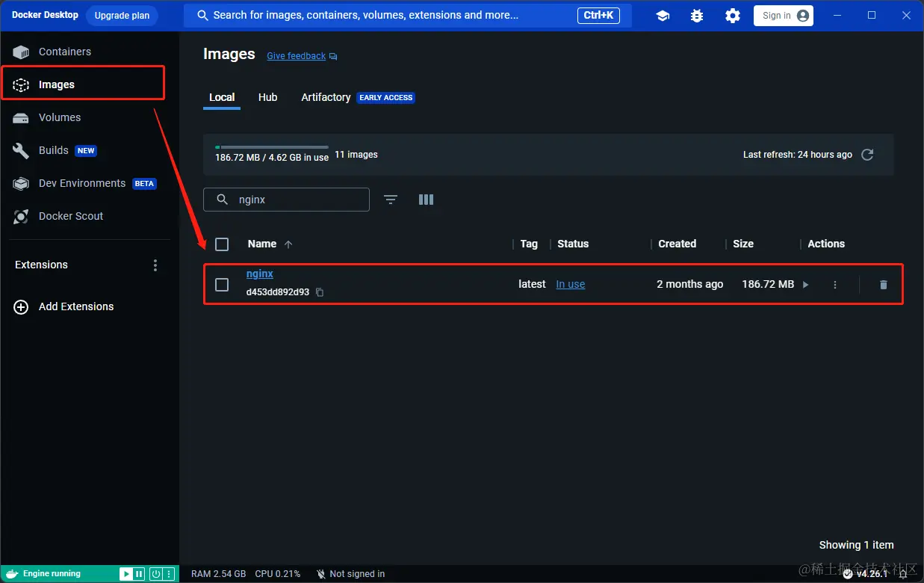Open the Containers sidebar section
Image resolution: width=924 pixels, height=583 pixels.
66,51
